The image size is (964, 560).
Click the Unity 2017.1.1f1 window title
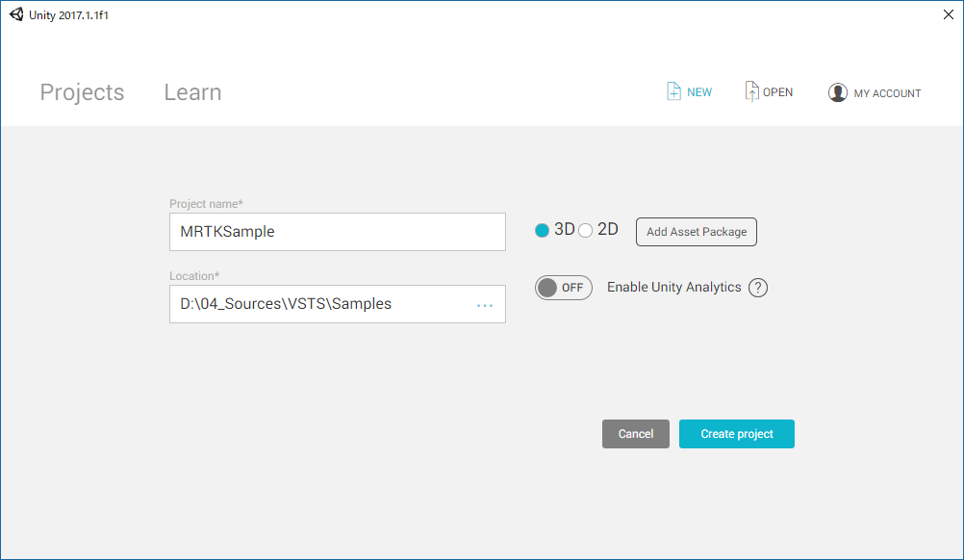pos(68,15)
